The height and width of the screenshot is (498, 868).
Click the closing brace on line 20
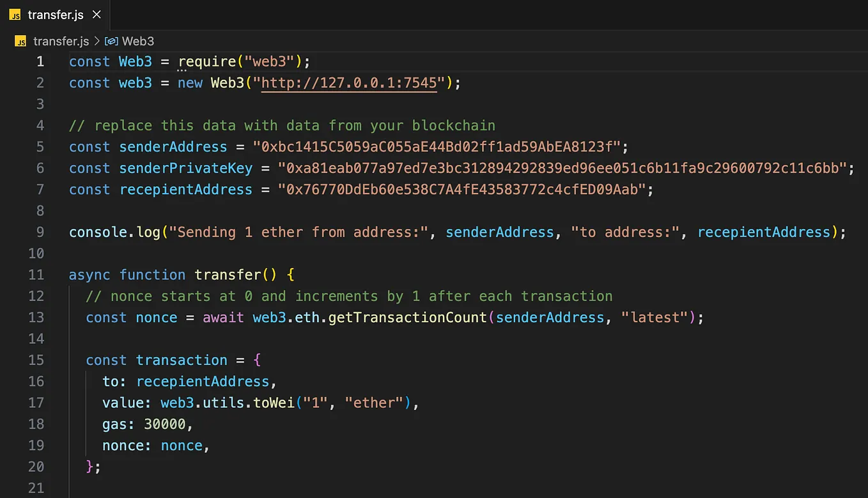(90, 467)
